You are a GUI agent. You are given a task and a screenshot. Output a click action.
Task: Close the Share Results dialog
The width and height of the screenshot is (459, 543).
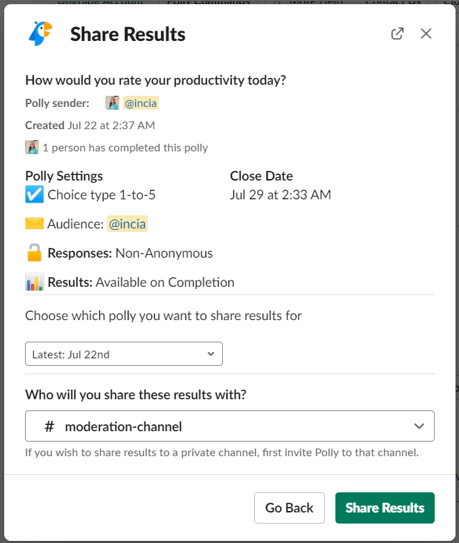(x=426, y=34)
